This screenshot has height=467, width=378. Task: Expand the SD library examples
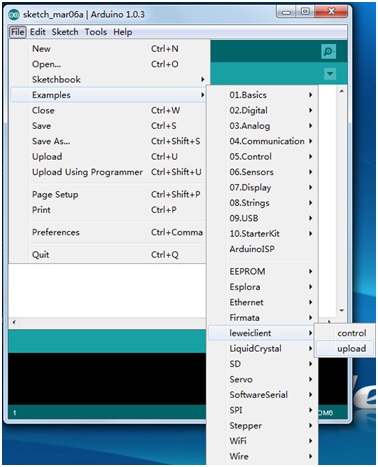(262, 364)
